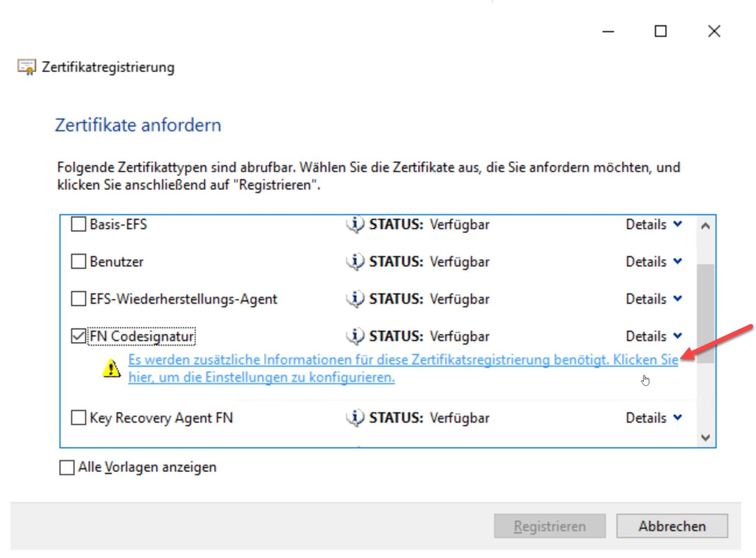This screenshot has height=558, width=756.
Task: Uncheck the FN Codesignatur checkbox
Action: [78, 336]
